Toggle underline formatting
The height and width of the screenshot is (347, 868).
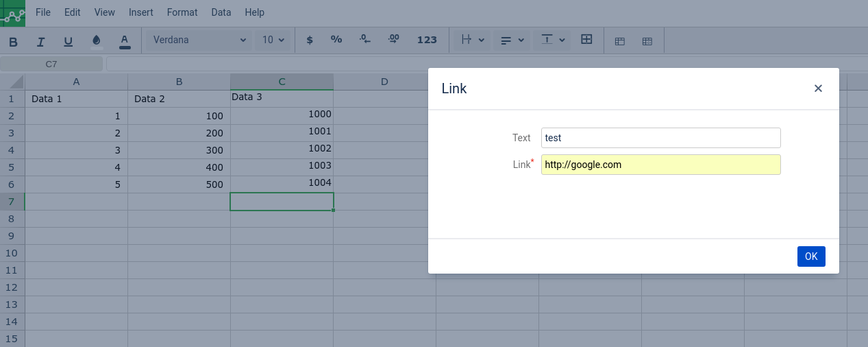pyautogui.click(x=69, y=40)
